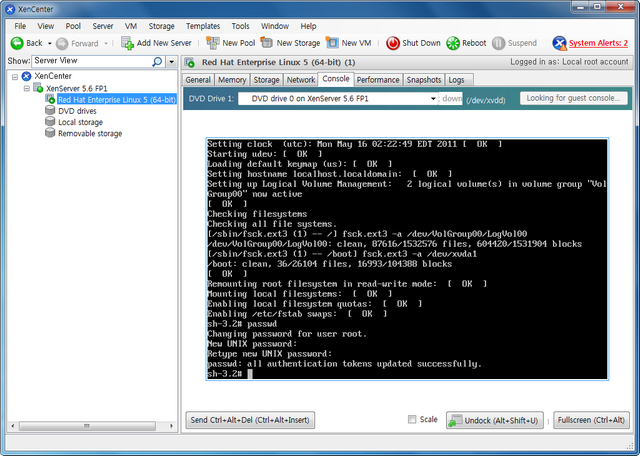Viewport: 640px width, 456px height.
Task: Switch to the General tab
Action: pos(198,80)
